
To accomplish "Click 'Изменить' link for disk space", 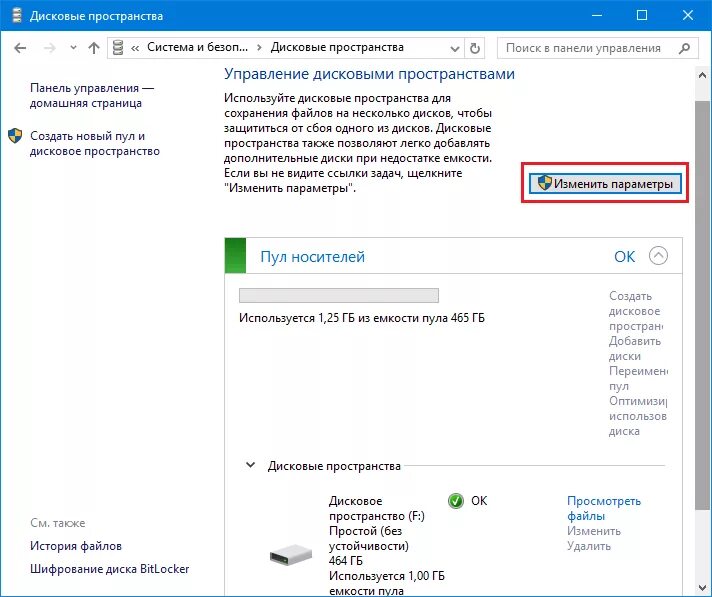I will coord(593,531).
